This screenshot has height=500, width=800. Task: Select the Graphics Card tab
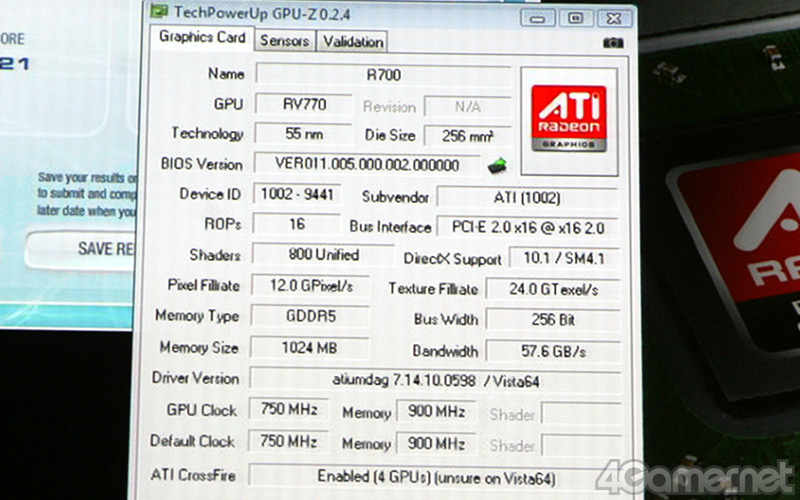coord(203,39)
